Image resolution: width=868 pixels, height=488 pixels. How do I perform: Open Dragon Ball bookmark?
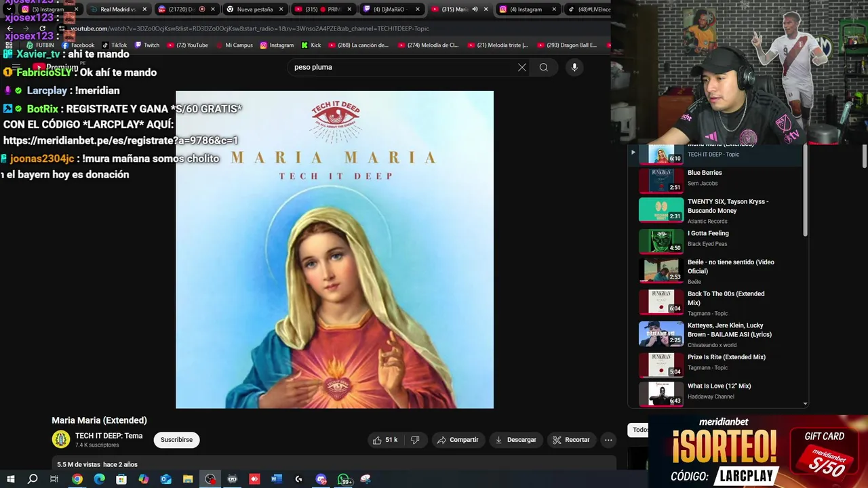click(567, 45)
